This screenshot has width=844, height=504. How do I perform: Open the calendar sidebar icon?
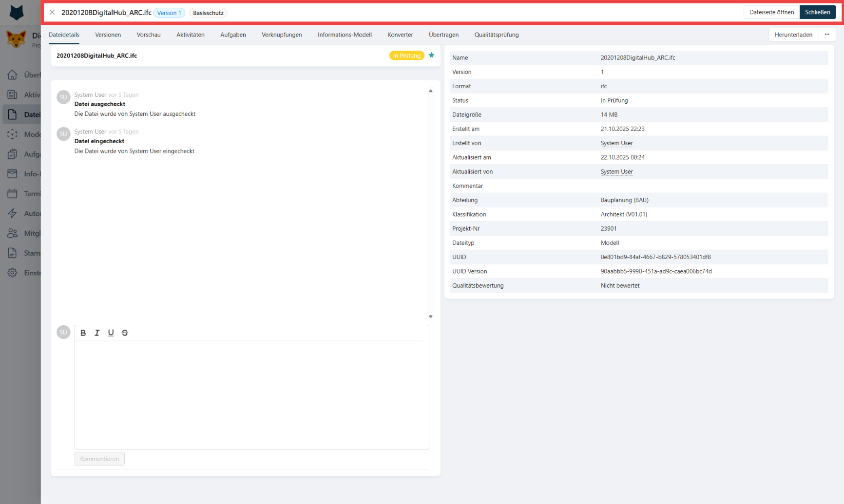[x=12, y=193]
